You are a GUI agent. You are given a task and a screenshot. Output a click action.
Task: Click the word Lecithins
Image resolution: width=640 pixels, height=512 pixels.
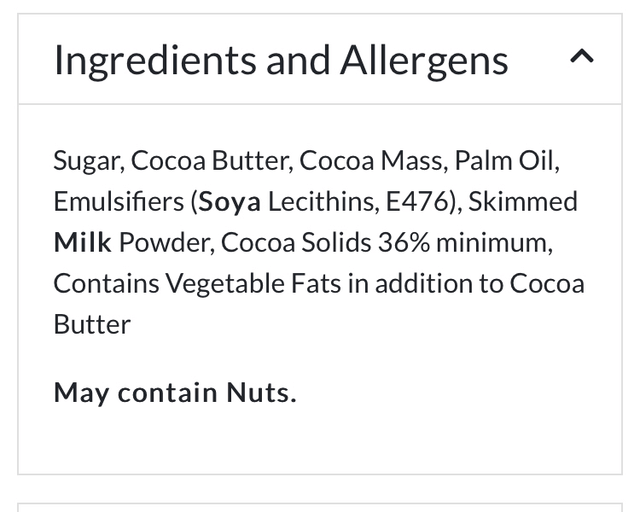coord(322,201)
